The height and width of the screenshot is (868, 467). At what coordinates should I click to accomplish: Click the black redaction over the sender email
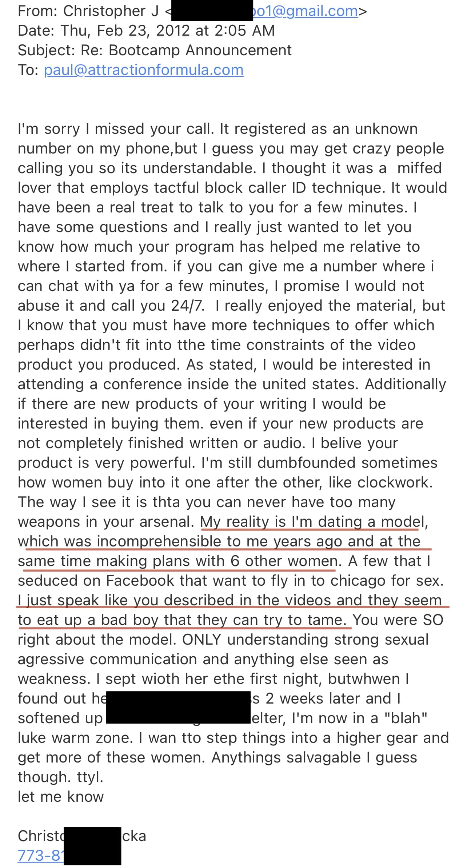point(212,12)
